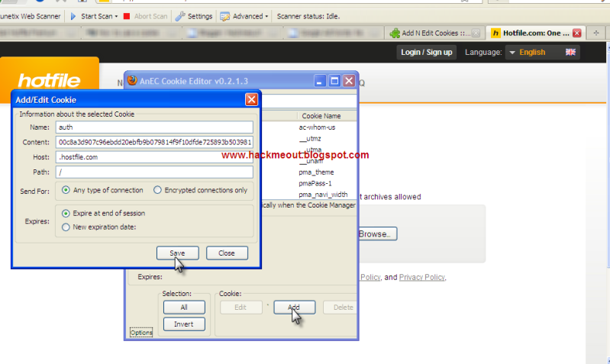The image size is (610, 364).
Task: Switch to Hotfile.com tab
Action: (535, 33)
